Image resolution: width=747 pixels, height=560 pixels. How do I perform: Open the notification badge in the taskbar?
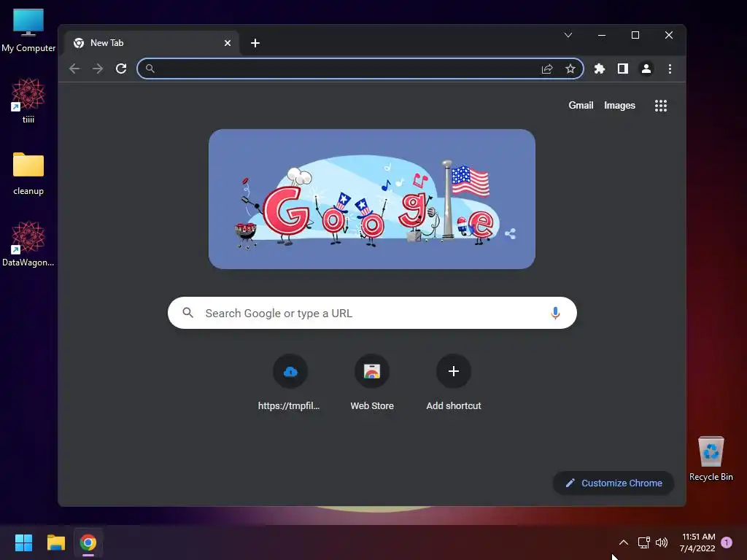[727, 542]
